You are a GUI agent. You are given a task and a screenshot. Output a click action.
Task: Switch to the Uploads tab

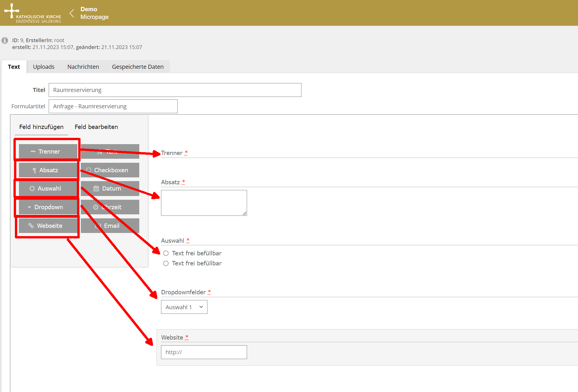(x=44, y=67)
